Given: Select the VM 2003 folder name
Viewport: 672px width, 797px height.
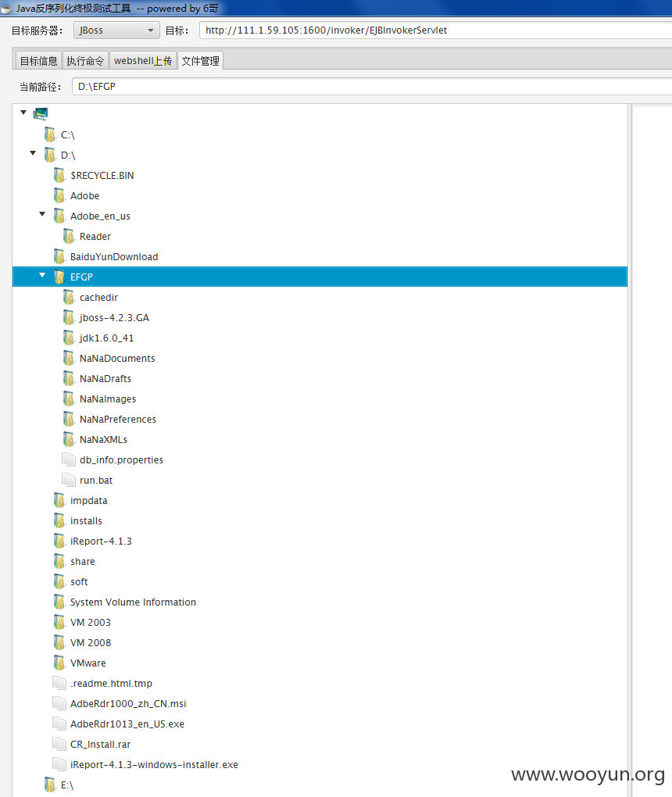Looking at the screenshot, I should [x=91, y=623].
